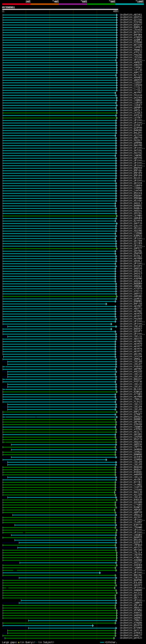Select the UniRef100_Q75AP7 label
Screen dimensions: 146x644
coord(131,414)
